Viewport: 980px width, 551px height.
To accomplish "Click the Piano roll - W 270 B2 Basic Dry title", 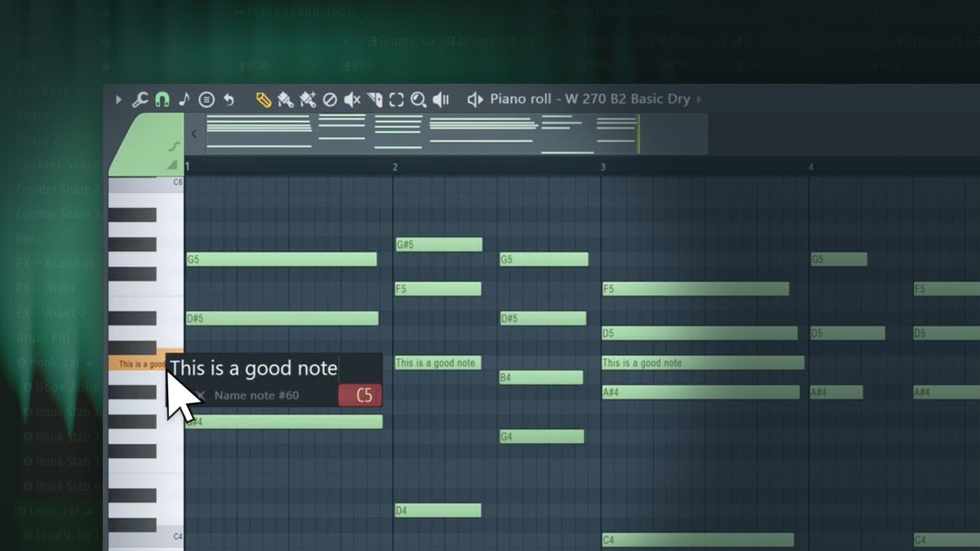I will coord(590,100).
